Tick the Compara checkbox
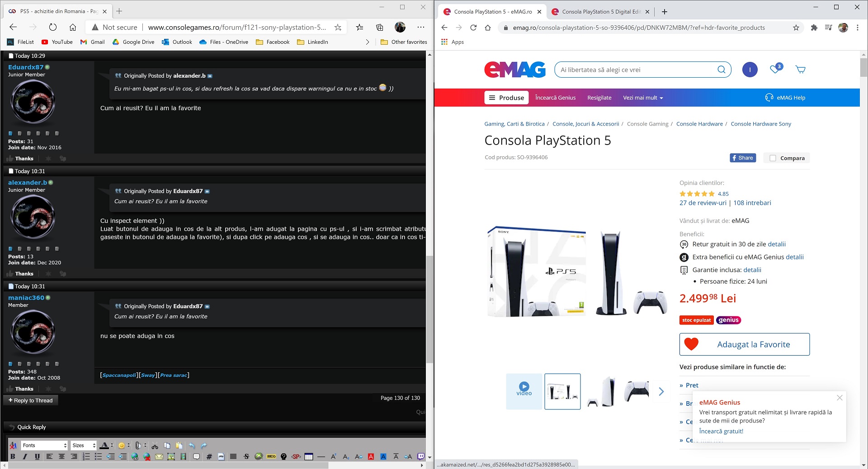 [x=773, y=158]
